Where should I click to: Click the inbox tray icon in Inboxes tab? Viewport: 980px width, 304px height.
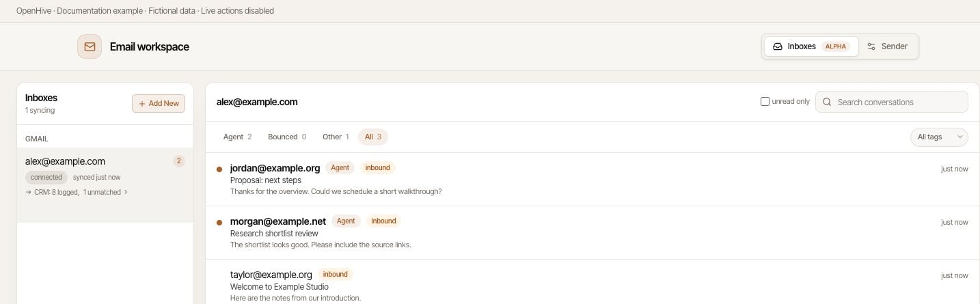(778, 46)
